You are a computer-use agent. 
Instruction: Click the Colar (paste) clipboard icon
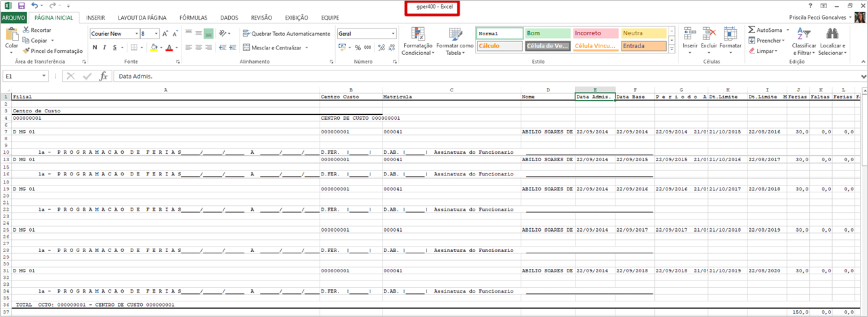coord(12,34)
